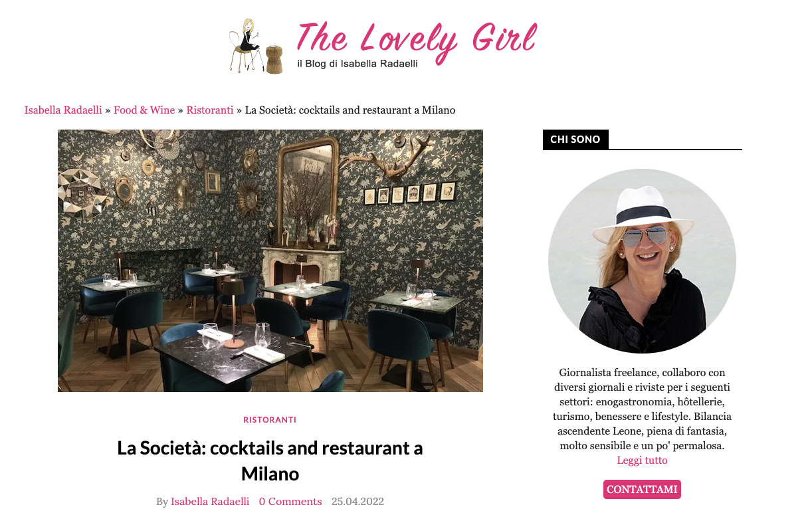The width and height of the screenshot is (812, 517).
Task: Go to Food & Wine breadcrumb
Action: 144,110
